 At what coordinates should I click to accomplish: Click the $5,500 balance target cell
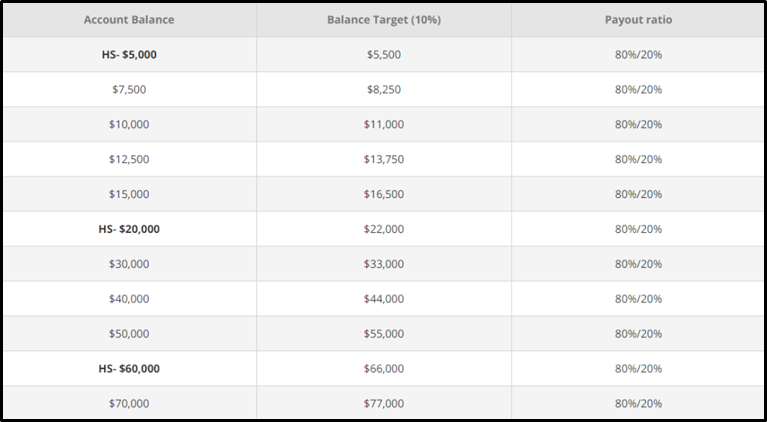point(384,55)
